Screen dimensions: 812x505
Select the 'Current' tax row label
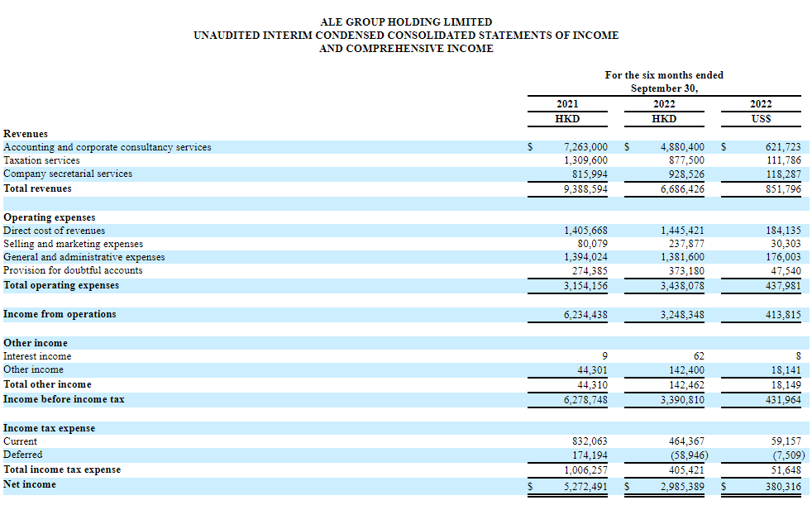pyautogui.click(x=20, y=442)
